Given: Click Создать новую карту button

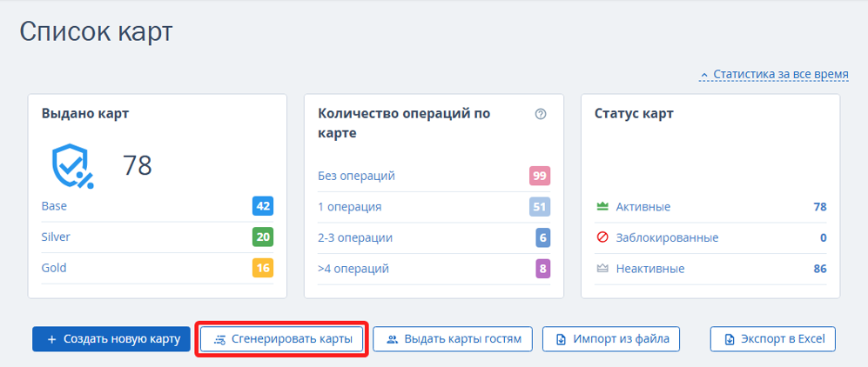Looking at the screenshot, I should [111, 339].
